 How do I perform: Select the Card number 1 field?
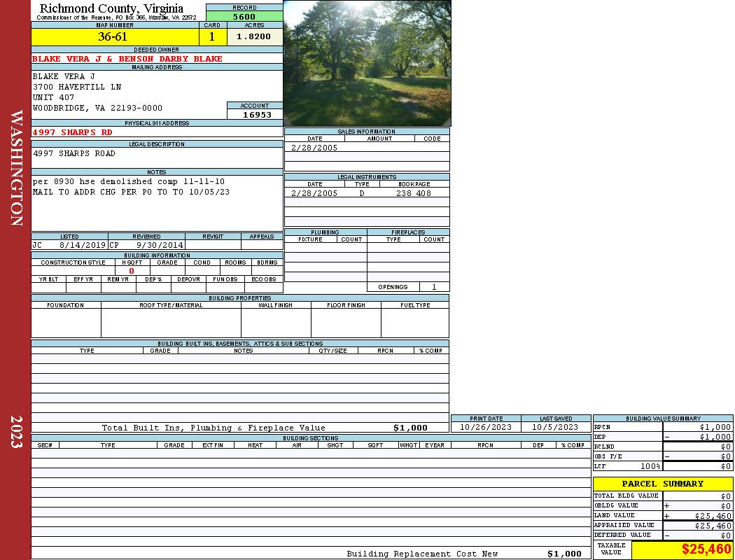(212, 37)
